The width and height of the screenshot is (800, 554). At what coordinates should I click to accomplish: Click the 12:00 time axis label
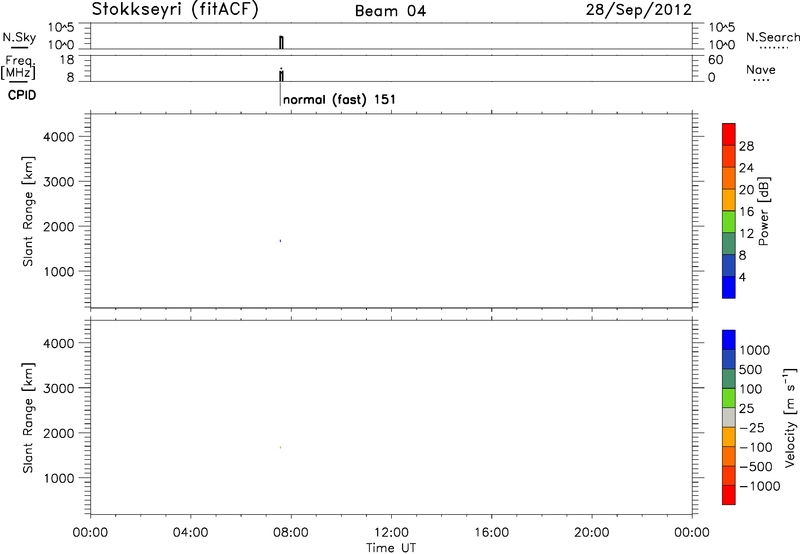coord(391,533)
